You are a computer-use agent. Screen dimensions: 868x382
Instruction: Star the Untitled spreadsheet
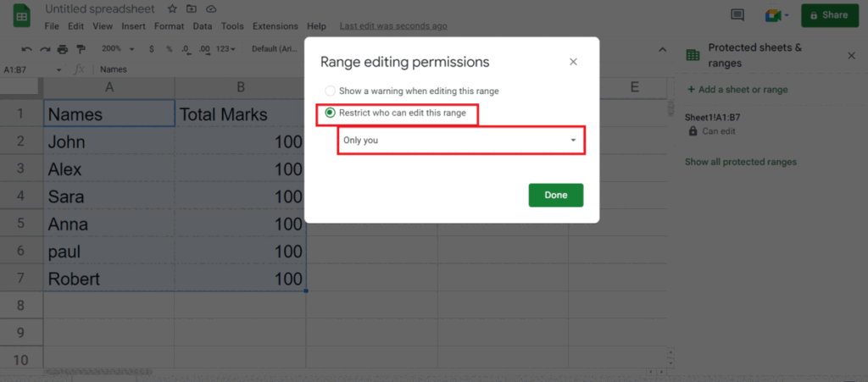click(172, 8)
